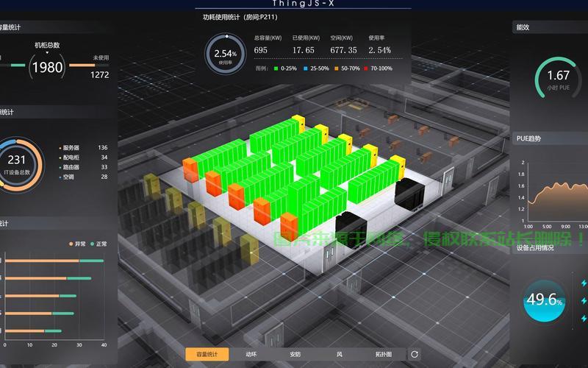Click the 9:00 tick on PUE chart

[x=565, y=227]
